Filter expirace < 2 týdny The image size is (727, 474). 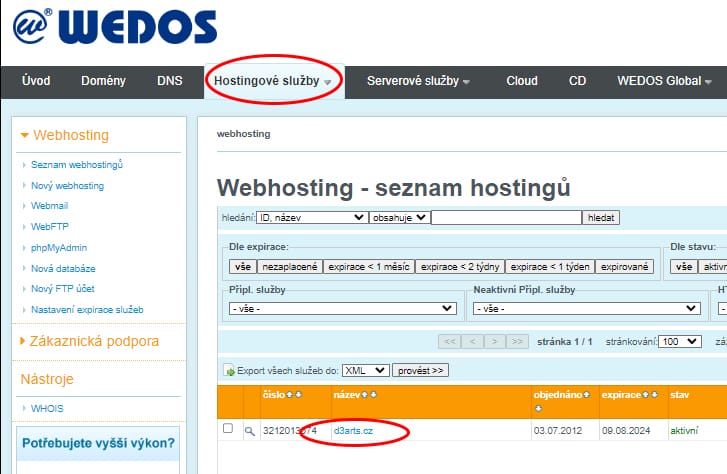coord(460,267)
